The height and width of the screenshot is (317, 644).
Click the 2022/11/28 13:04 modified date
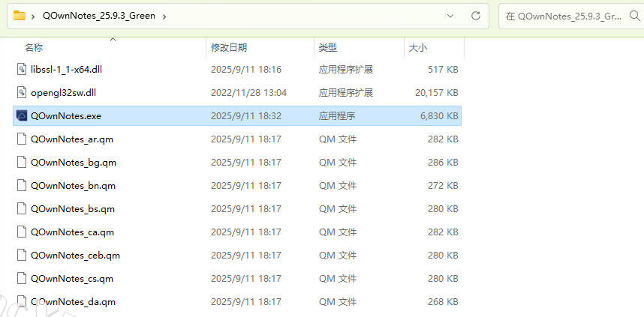point(249,93)
